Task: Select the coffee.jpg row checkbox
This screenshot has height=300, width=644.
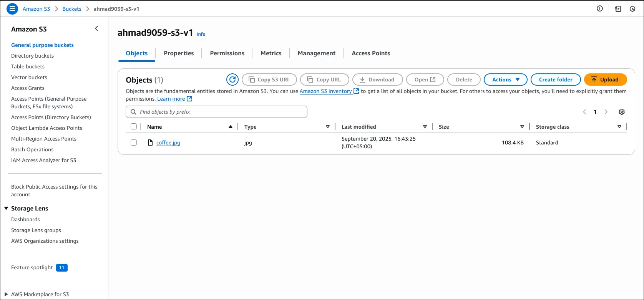Action: 134,143
